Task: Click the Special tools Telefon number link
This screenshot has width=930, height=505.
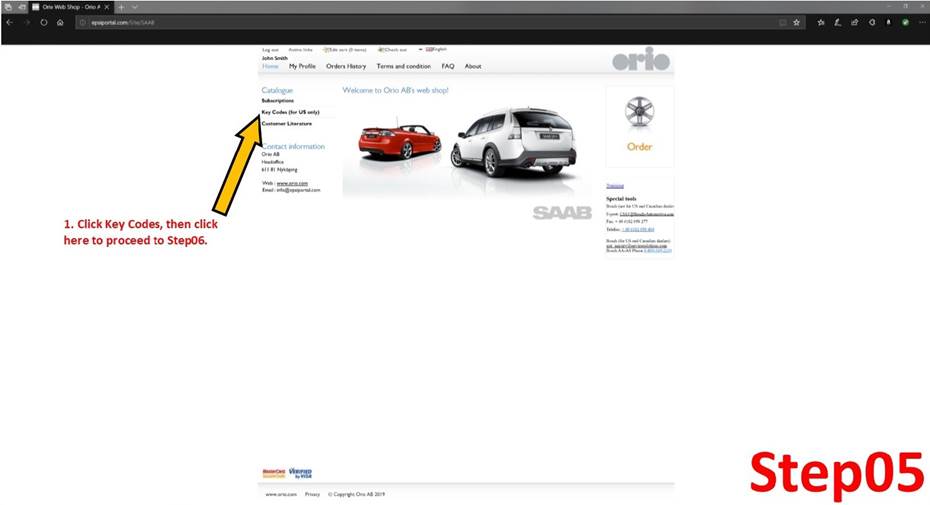Action: 638,229
